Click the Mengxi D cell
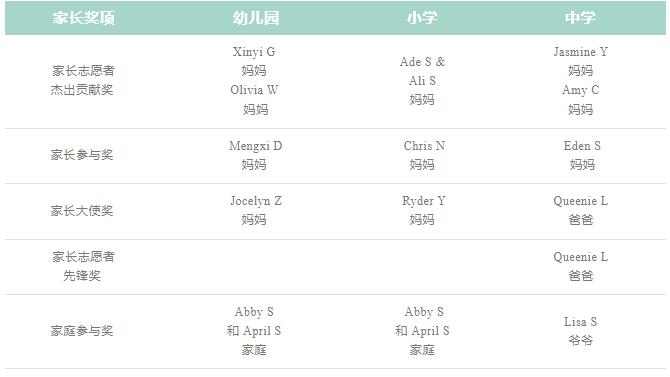Image resolution: width=670 pixels, height=377 pixels. 255,155
